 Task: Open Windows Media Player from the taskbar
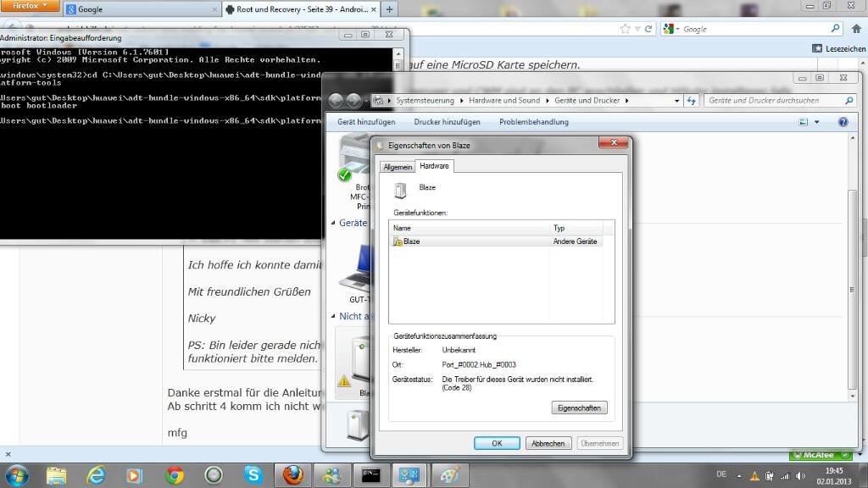(135, 475)
